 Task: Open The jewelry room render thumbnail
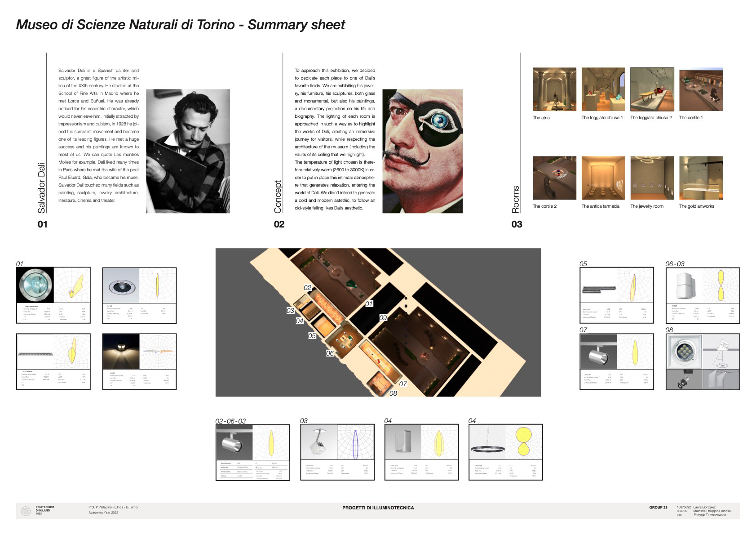(x=652, y=178)
